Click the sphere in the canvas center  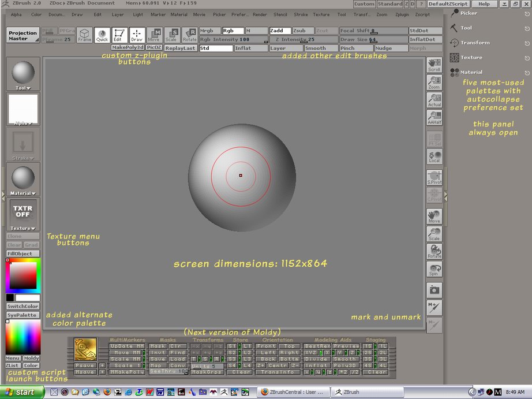[x=242, y=177]
